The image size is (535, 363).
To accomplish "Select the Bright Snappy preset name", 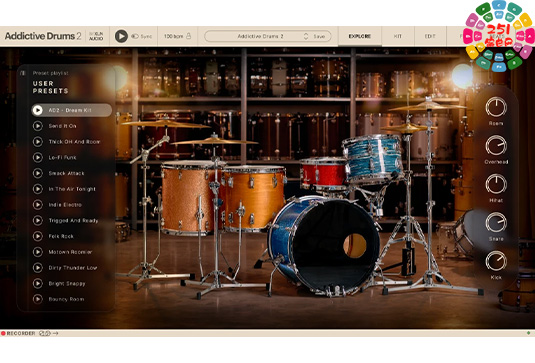I will coord(67,283).
